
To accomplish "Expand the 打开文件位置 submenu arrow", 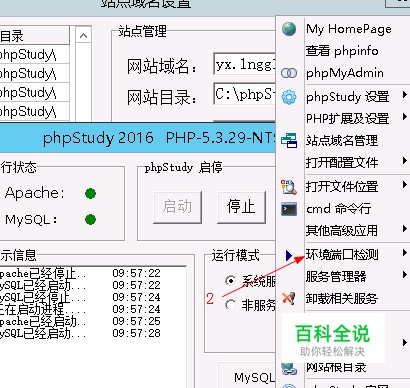I will (x=405, y=185).
